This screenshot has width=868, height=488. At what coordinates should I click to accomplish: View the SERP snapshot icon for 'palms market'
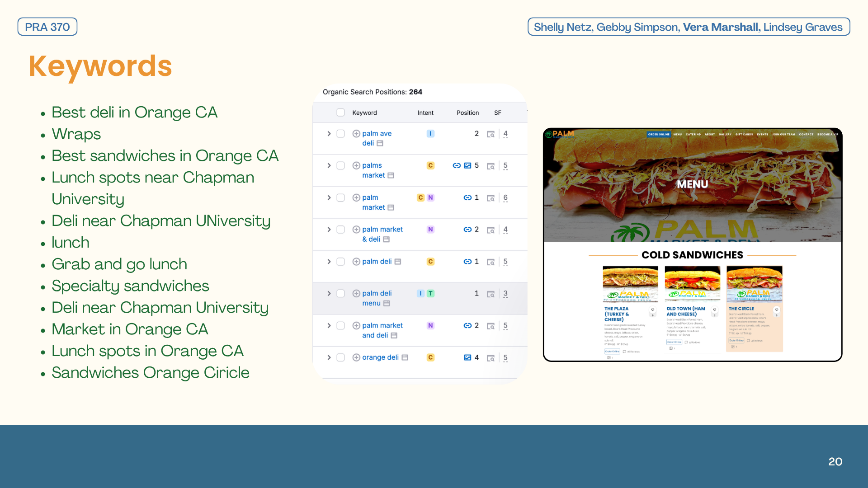pyautogui.click(x=491, y=166)
